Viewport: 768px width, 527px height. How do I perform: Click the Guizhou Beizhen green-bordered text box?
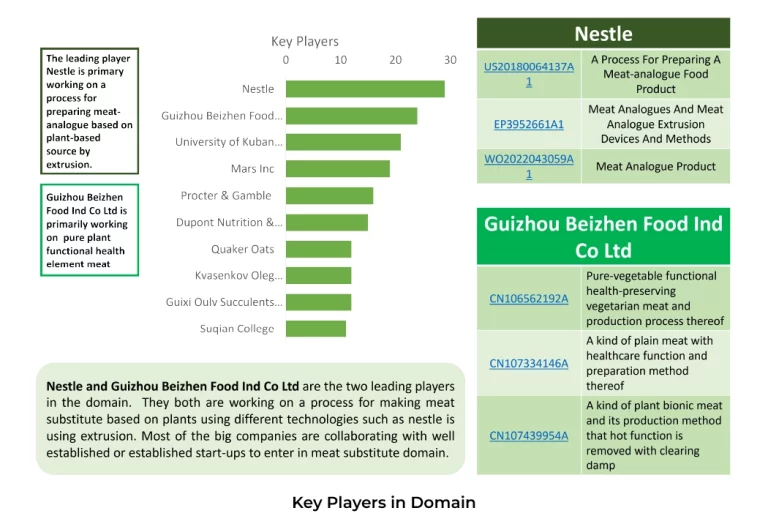pos(90,230)
